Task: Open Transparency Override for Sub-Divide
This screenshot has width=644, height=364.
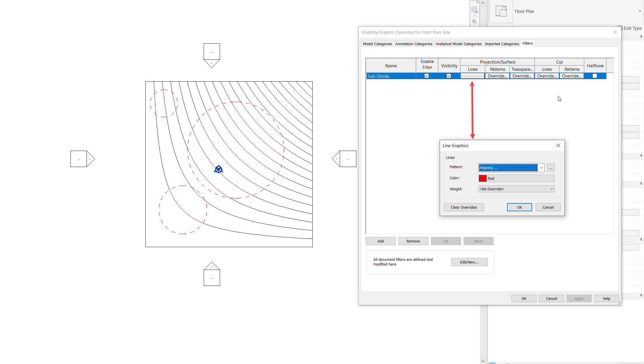Action: tap(522, 76)
